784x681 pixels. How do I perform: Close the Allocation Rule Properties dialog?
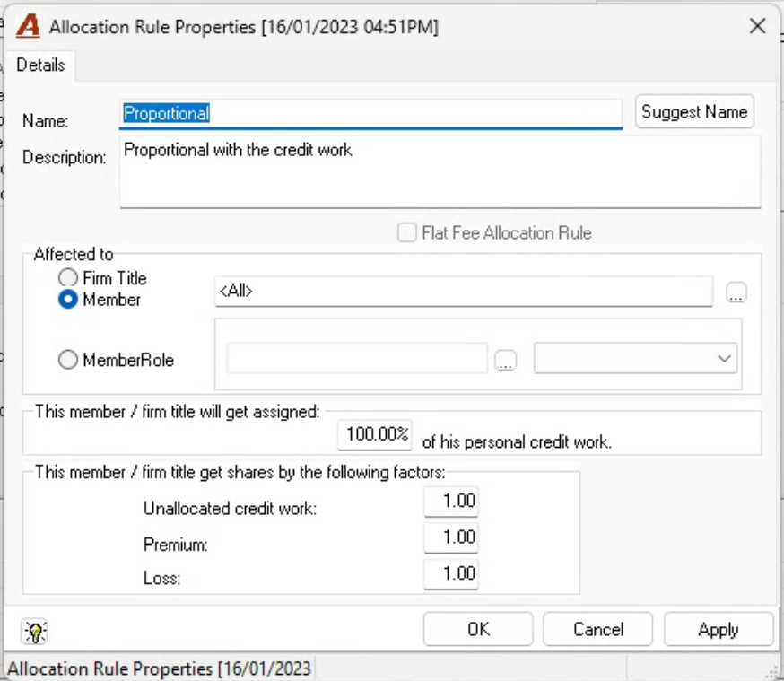(x=757, y=26)
